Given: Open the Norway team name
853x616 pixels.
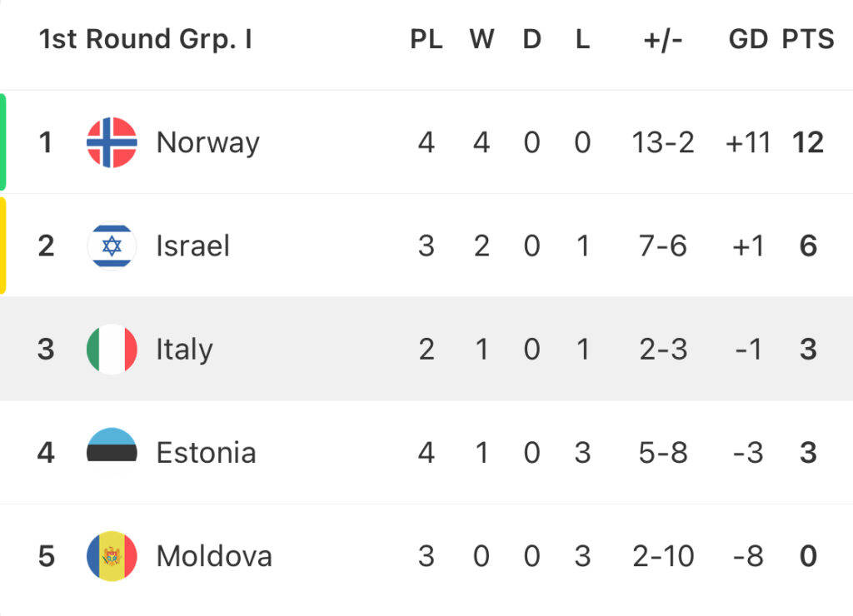Looking at the screenshot, I should coord(207,142).
